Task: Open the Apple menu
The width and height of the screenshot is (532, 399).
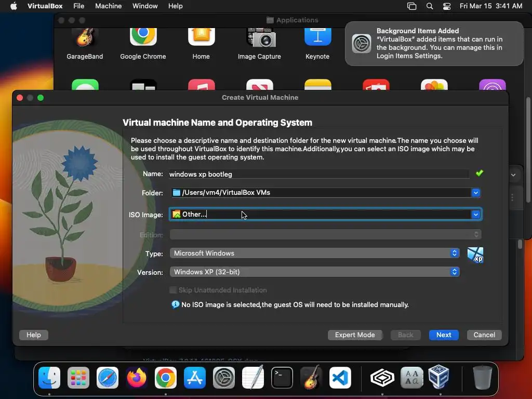Action: click(x=14, y=6)
